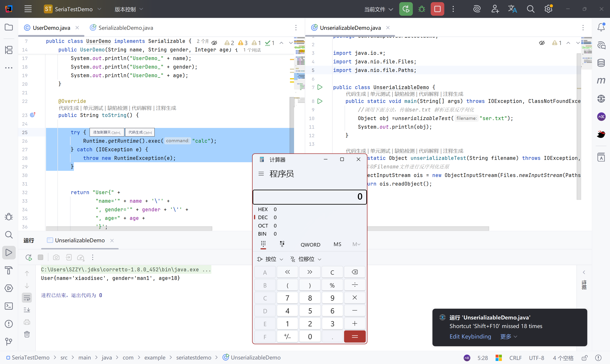This screenshot has height=364, width=610.
Task: Expand the 位移位 dropdown in calculator
Action: [306, 259]
